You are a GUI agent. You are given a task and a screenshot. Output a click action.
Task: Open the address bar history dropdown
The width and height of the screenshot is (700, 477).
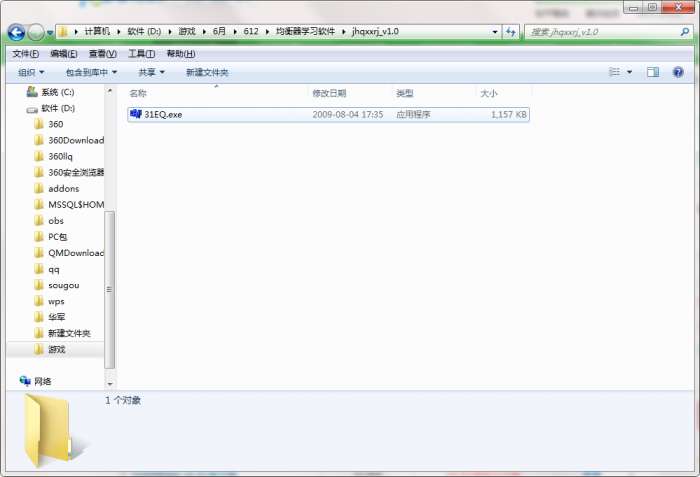(495, 32)
